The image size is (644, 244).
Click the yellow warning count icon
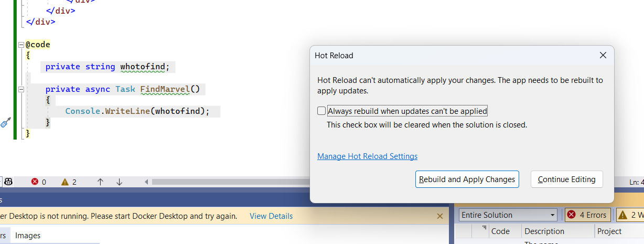click(x=65, y=182)
